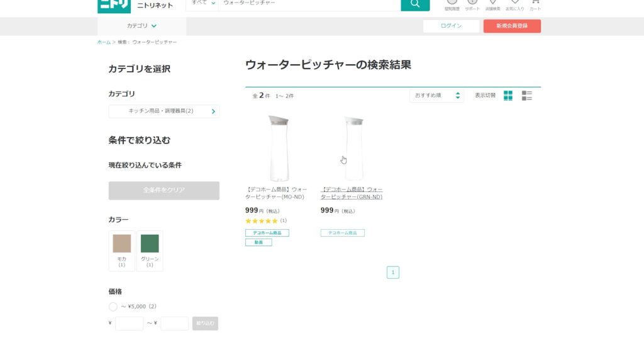Filter by モカ color swatch
The width and height of the screenshot is (644, 362).
(x=122, y=250)
